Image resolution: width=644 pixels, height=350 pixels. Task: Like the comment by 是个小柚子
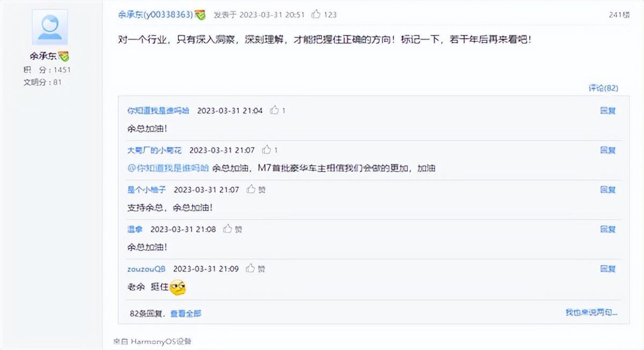[251, 189]
